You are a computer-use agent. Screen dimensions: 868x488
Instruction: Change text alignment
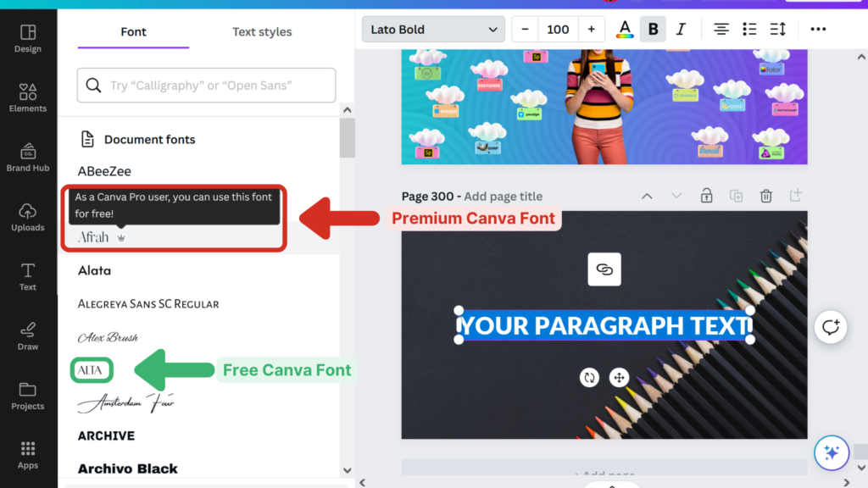721,30
